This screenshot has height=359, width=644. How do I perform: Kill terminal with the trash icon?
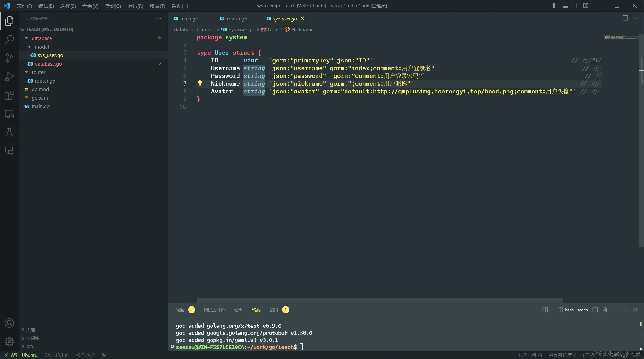coord(605,310)
